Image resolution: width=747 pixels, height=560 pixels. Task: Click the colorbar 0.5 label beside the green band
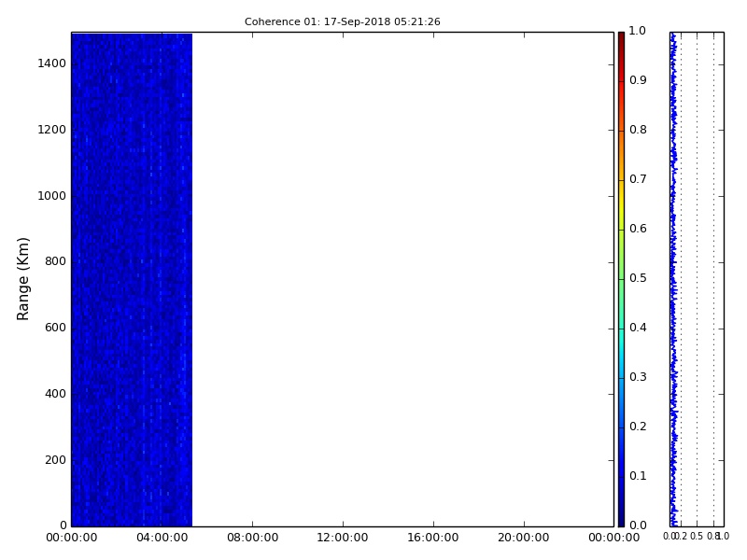pos(638,278)
